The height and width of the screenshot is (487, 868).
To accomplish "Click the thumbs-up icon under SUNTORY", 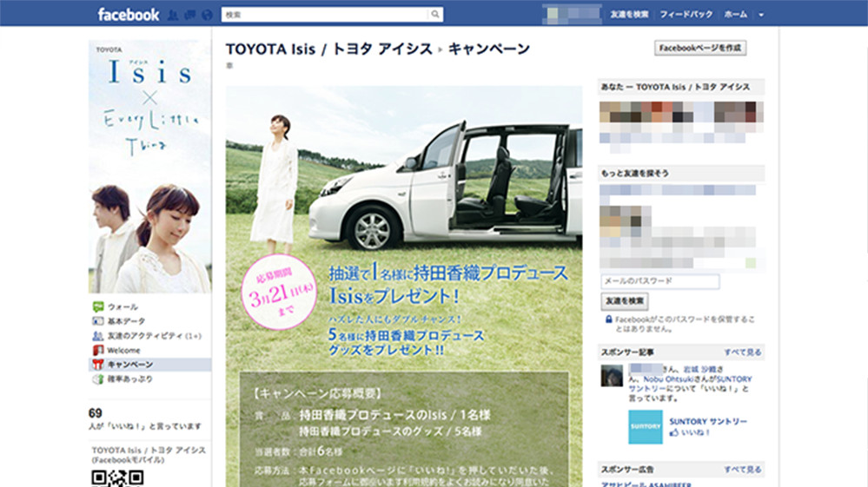I will point(673,432).
